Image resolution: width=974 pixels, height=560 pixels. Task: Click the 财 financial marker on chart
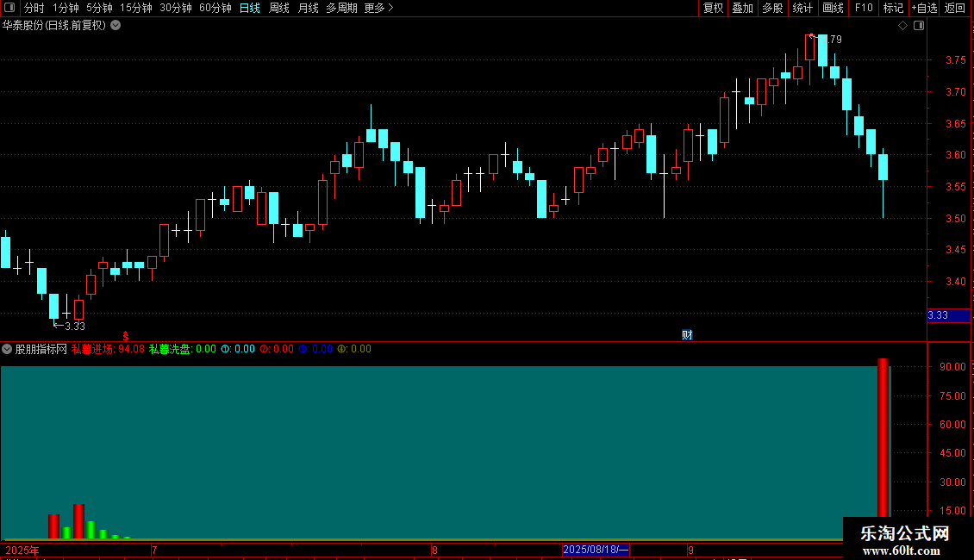tap(687, 335)
